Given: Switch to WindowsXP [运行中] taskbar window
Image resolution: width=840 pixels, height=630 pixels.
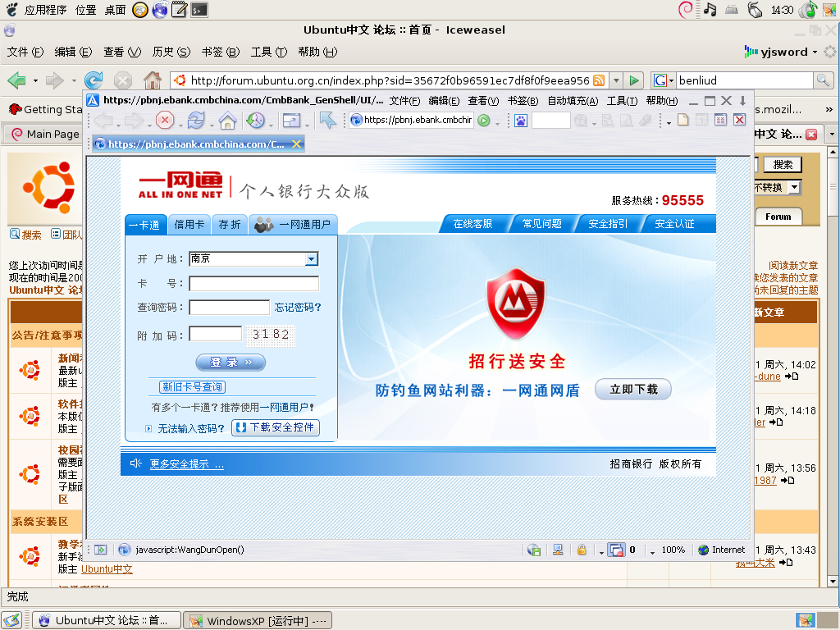Looking at the screenshot, I should tap(258, 621).
